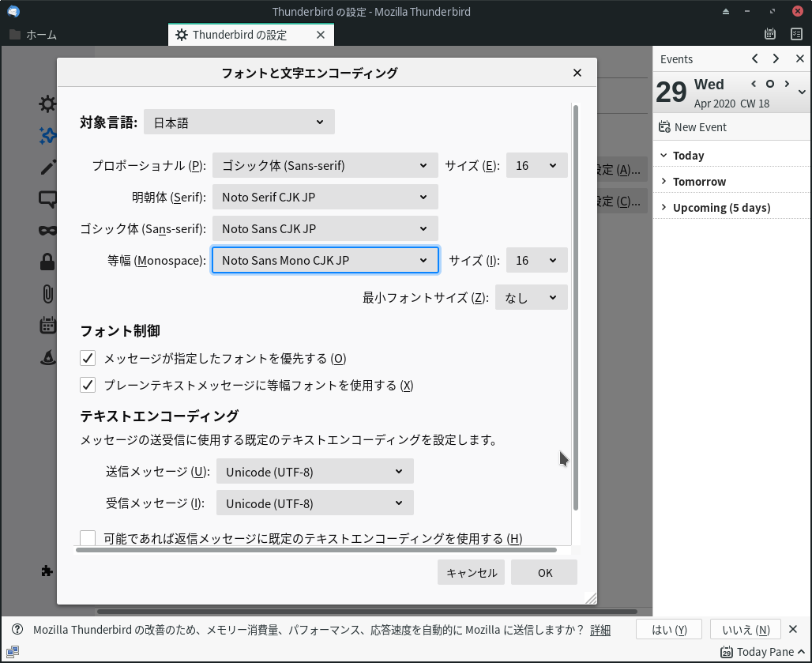Click the dialog resize grip corner
This screenshot has width=812, height=663.
click(591, 598)
